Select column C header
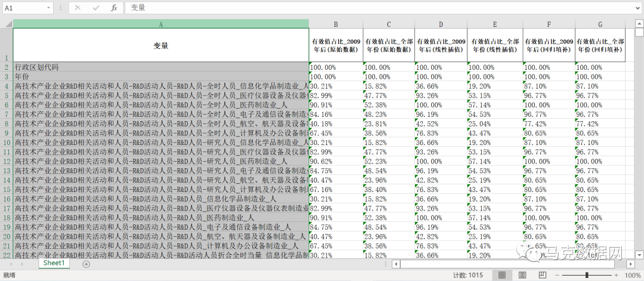This screenshot has height=281, width=644. pos(389,24)
